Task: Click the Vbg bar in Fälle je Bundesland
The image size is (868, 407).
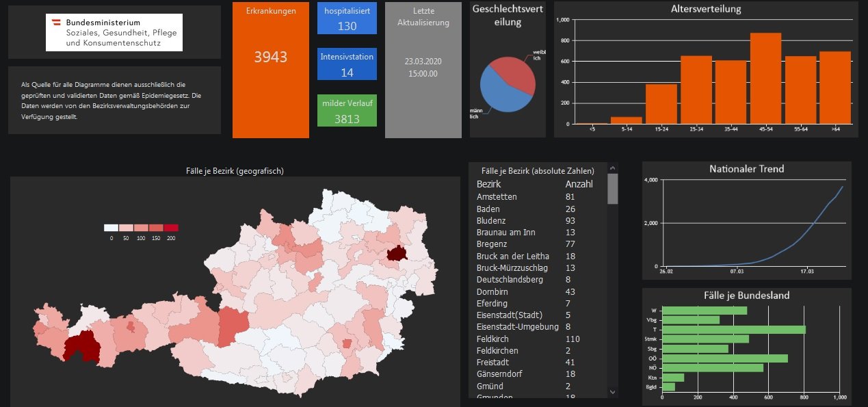Action: point(692,319)
